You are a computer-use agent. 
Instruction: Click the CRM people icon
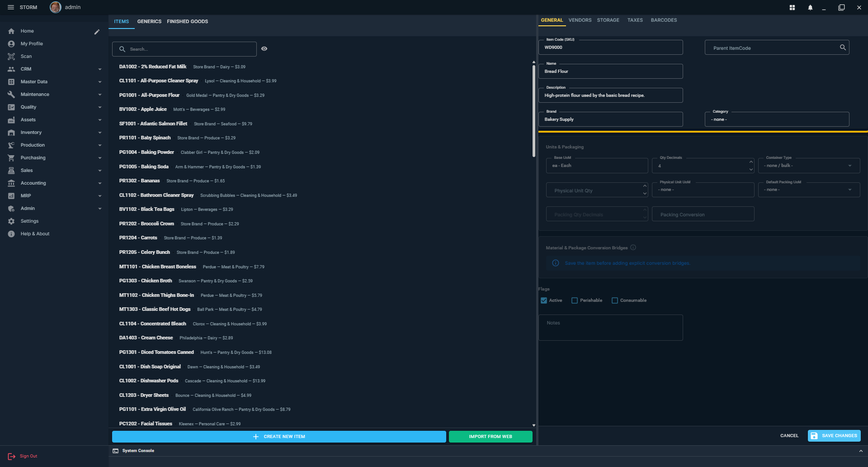tap(11, 69)
